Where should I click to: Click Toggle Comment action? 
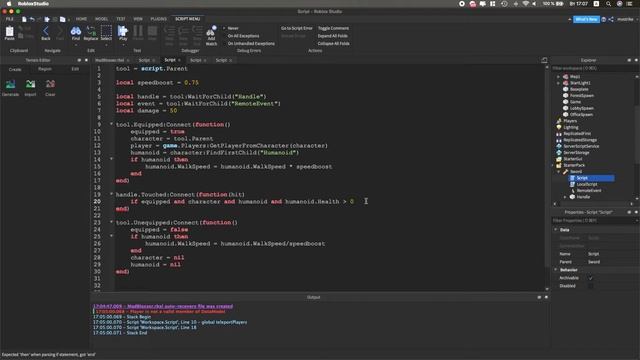pos(333,28)
